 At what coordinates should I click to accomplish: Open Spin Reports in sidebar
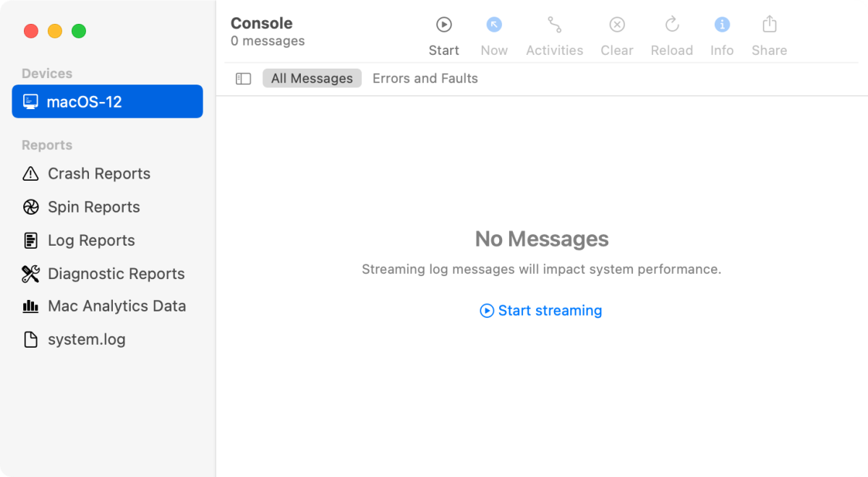pos(93,207)
